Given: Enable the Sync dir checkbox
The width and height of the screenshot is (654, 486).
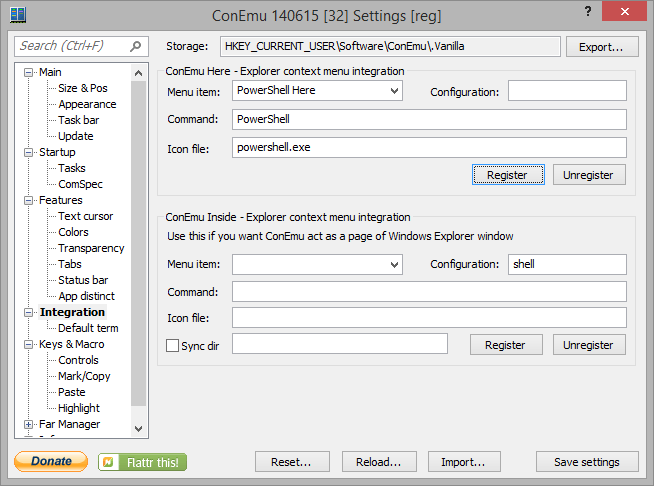Looking at the screenshot, I should (173, 345).
